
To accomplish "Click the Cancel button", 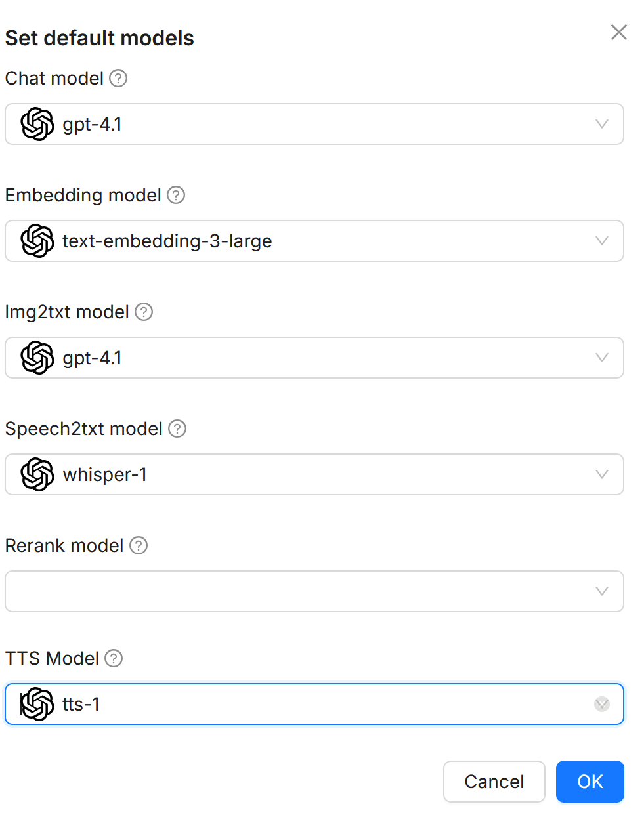I will pos(494,782).
